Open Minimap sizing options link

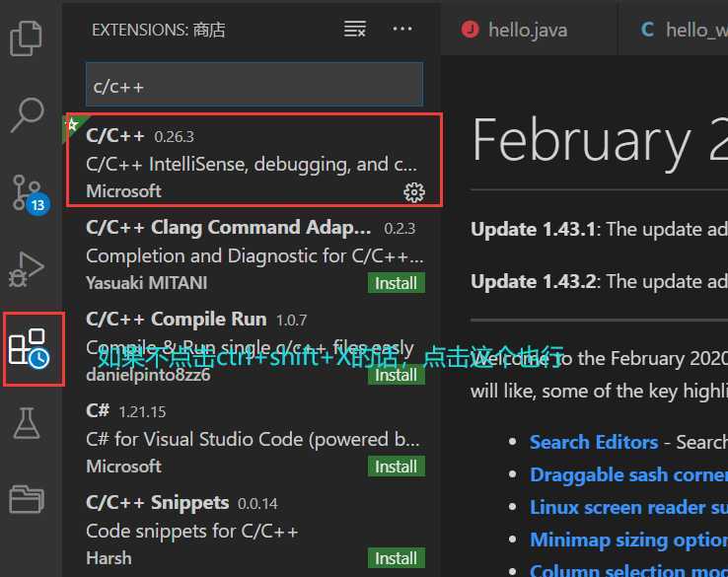628,540
